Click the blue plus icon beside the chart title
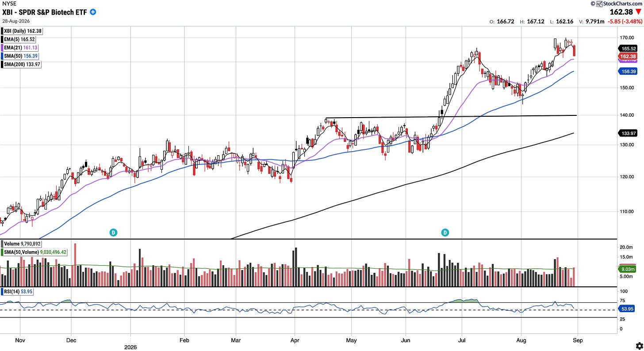Screen dimensions: 644x351 (x=93, y=12)
